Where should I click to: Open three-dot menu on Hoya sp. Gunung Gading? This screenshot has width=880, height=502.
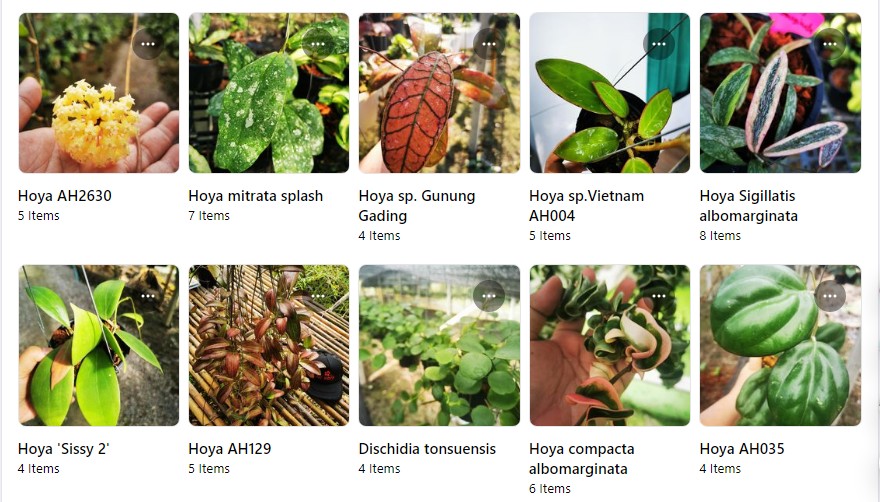point(489,44)
